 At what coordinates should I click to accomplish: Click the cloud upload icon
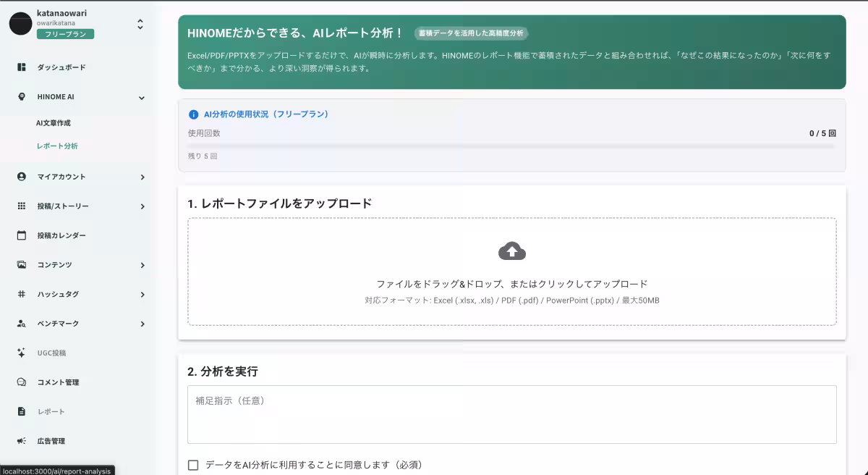512,250
